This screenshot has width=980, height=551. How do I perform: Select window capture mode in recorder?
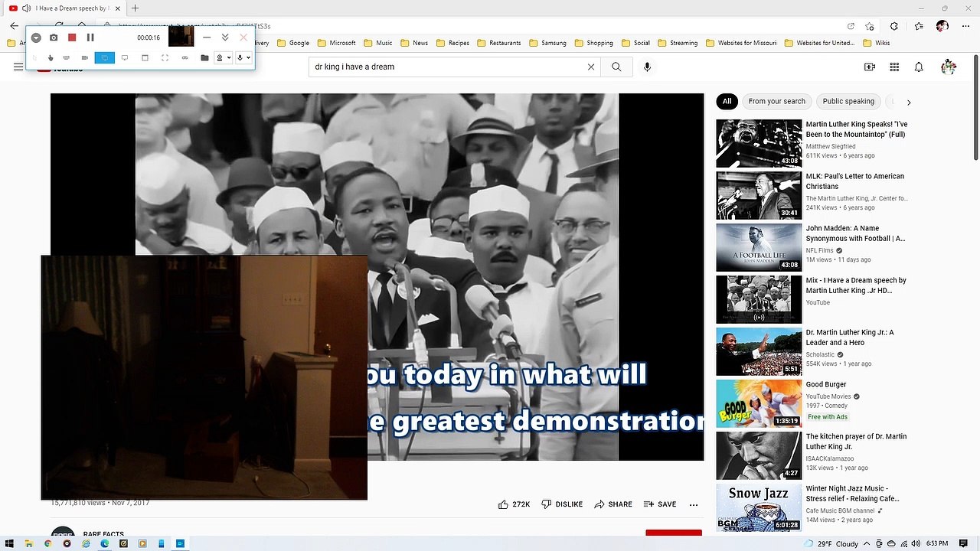coord(145,57)
